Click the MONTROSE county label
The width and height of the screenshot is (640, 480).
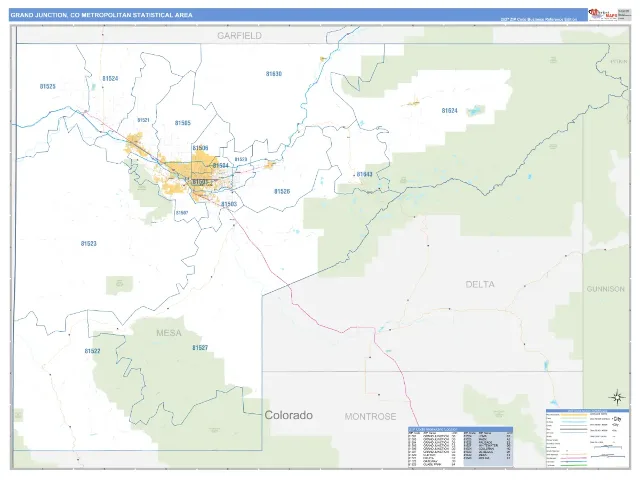coord(370,416)
